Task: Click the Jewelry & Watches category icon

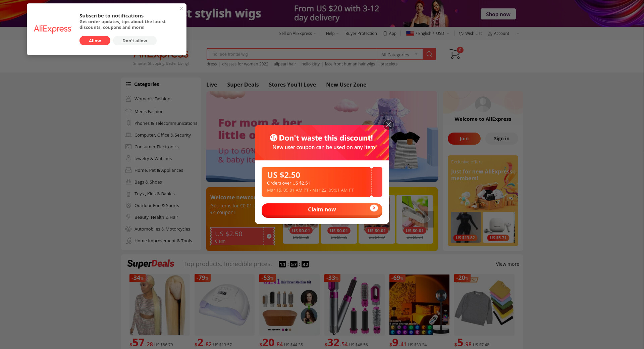Action: [128, 158]
